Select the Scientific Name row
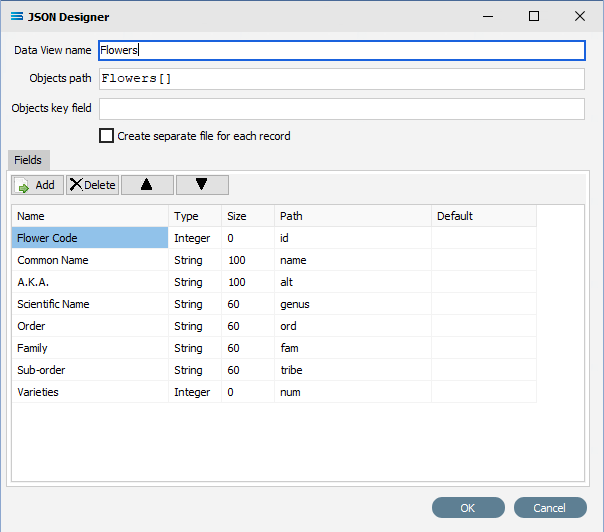 [274, 304]
